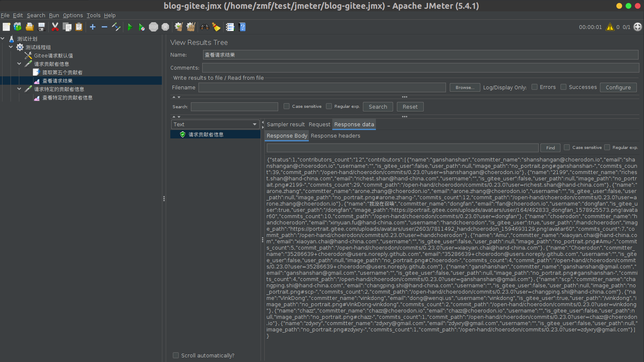Open the Help menu
The image size is (644, 362).
coord(110,15)
